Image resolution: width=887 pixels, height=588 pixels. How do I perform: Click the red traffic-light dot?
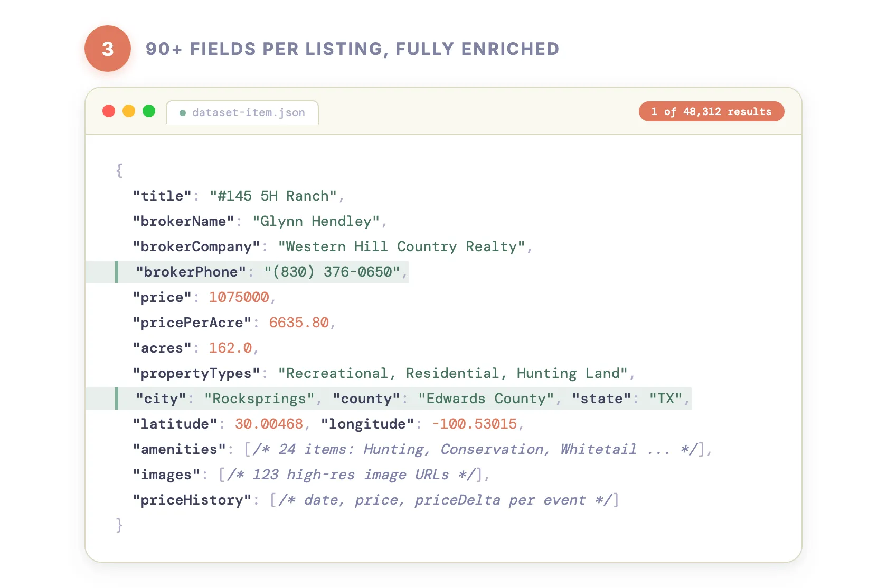coord(109,111)
